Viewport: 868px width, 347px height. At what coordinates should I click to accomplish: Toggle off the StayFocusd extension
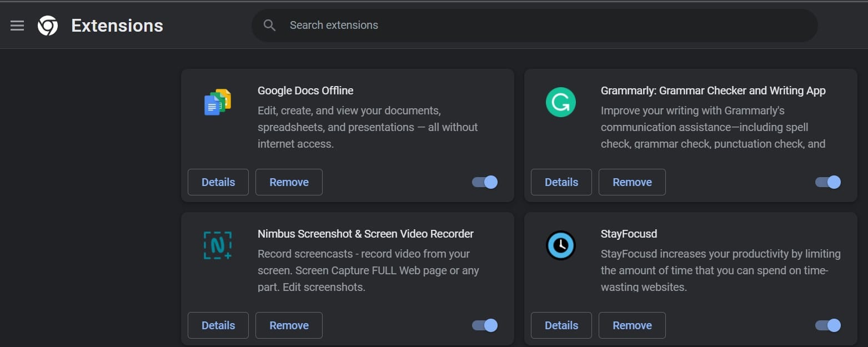click(x=827, y=325)
